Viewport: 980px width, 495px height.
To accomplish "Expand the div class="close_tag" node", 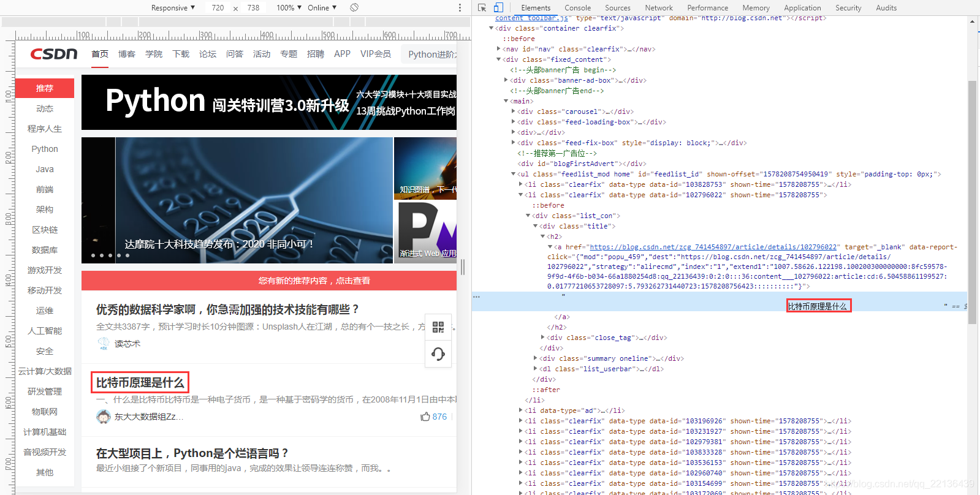I will (x=542, y=338).
